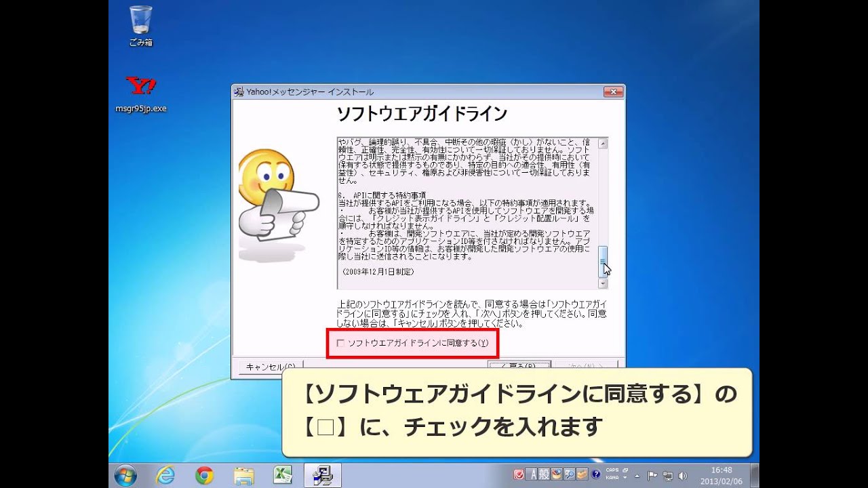The image size is (868, 488).
Task: Toggle the KANA indicator on language bar
Action: (x=612, y=478)
